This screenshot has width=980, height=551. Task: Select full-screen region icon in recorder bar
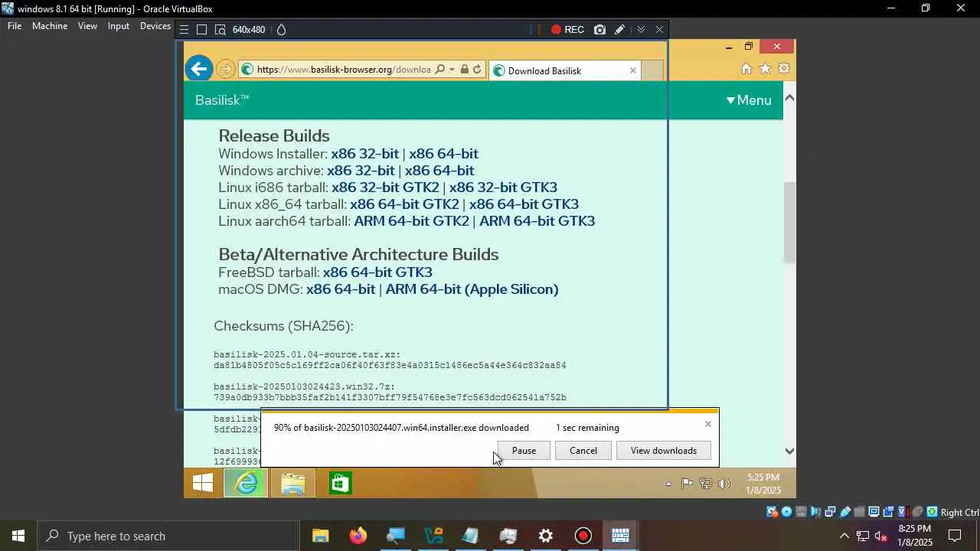point(202,30)
